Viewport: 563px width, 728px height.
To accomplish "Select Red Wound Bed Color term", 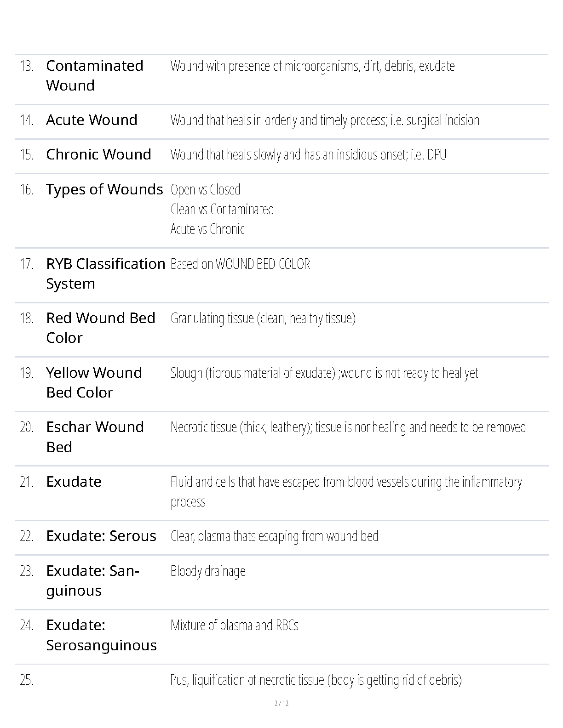I will (x=101, y=328).
